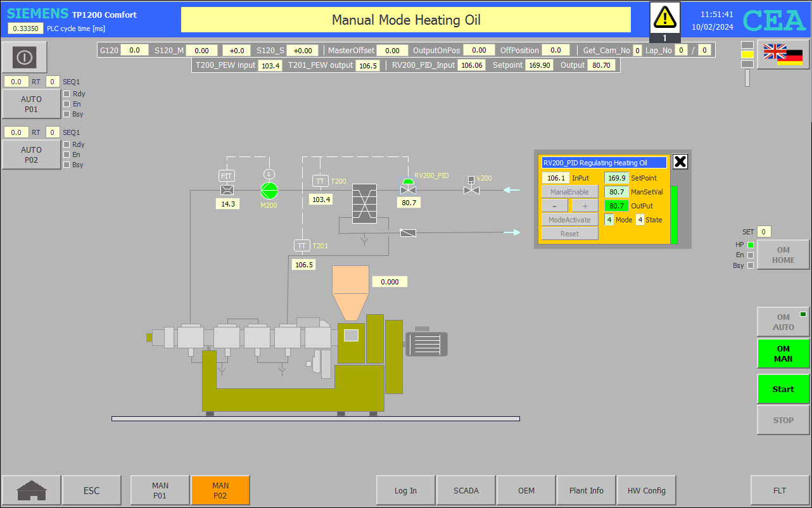Open the warning alarm triangle indicator
Viewport: 812px width, 508px height.
click(665, 18)
